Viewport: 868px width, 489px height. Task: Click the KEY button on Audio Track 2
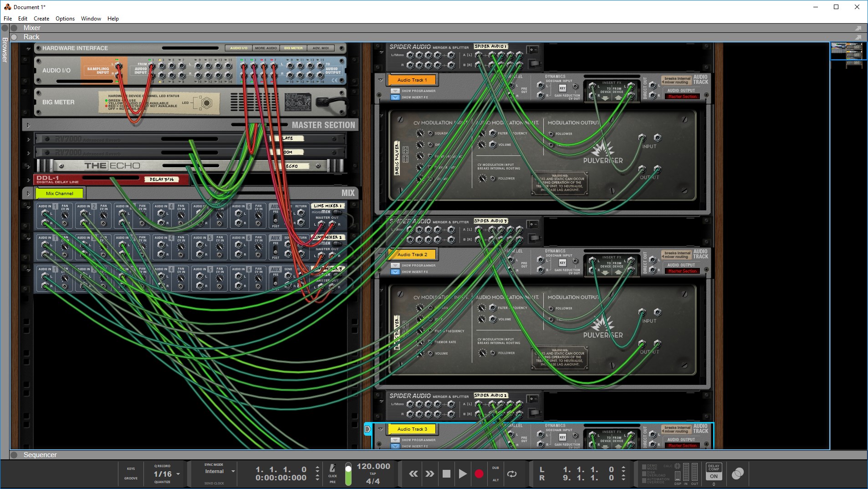(562, 263)
